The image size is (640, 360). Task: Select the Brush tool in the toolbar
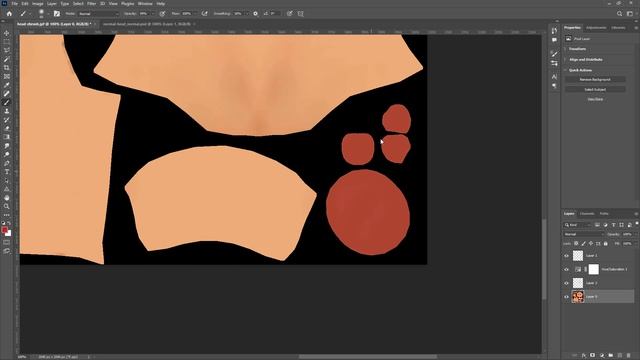click(7, 102)
